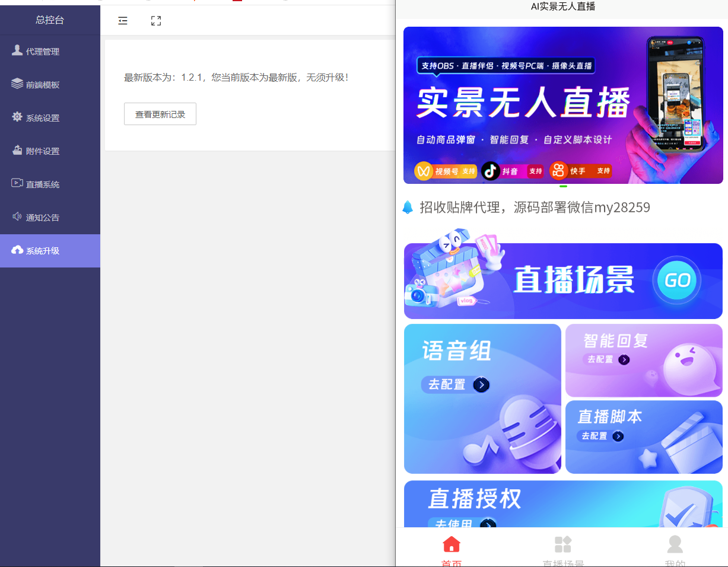Open 去配置 arrow under 直播脚本
728x567 pixels.
click(x=618, y=437)
